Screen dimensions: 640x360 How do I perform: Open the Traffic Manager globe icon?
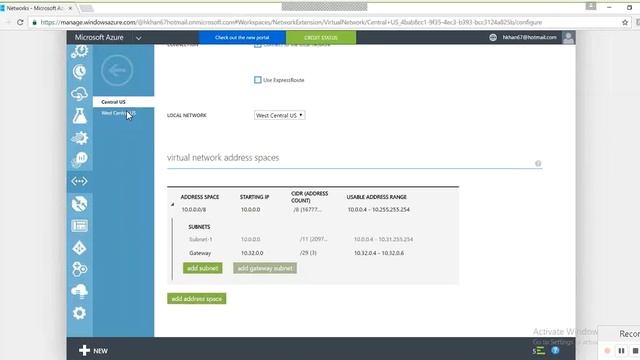coord(80,204)
